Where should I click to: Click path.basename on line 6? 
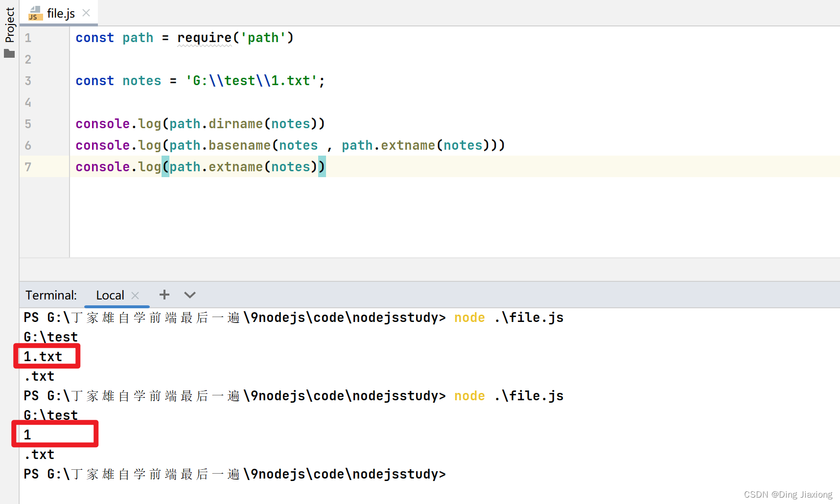pyautogui.click(x=220, y=145)
